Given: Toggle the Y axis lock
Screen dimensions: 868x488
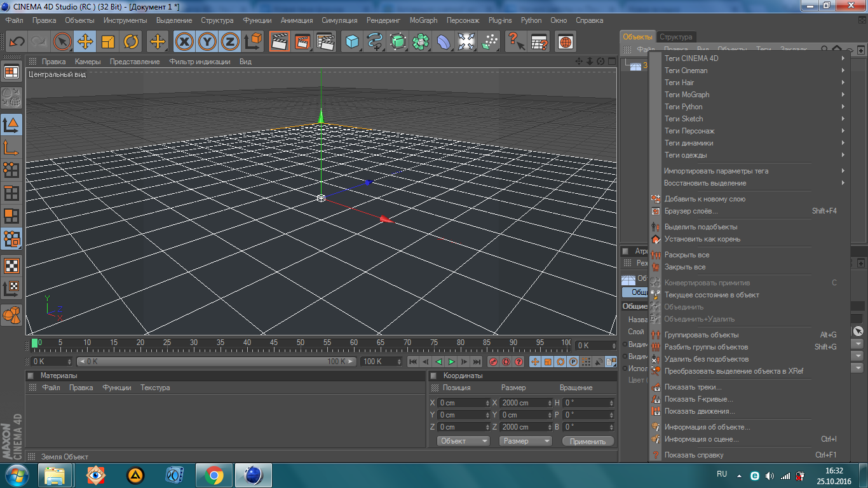Looking at the screenshot, I should tap(207, 42).
